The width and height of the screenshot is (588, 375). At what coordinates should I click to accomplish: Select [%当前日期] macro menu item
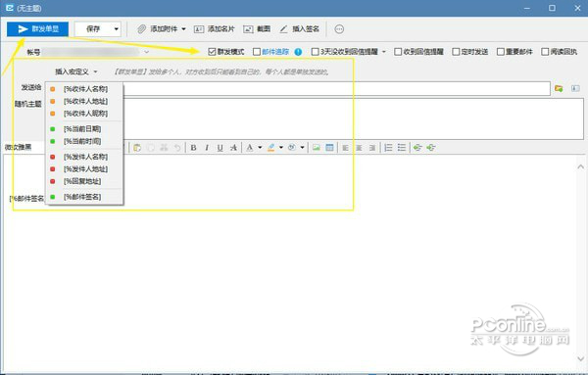84,129
